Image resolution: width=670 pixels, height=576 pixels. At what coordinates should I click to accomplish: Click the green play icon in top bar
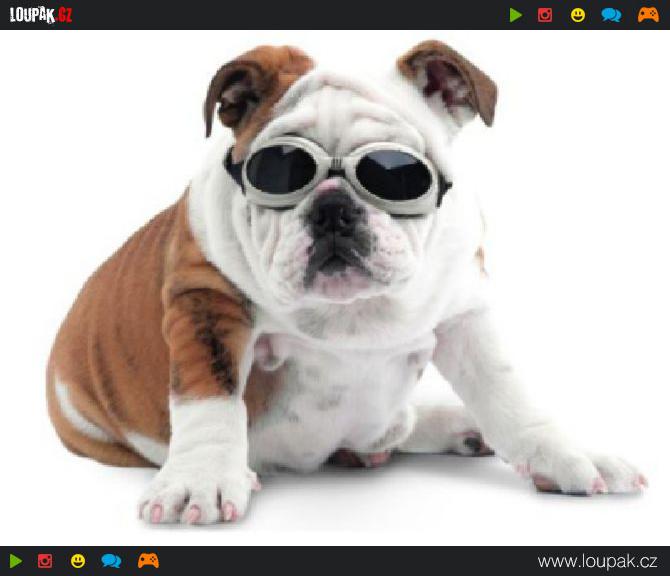(516, 15)
